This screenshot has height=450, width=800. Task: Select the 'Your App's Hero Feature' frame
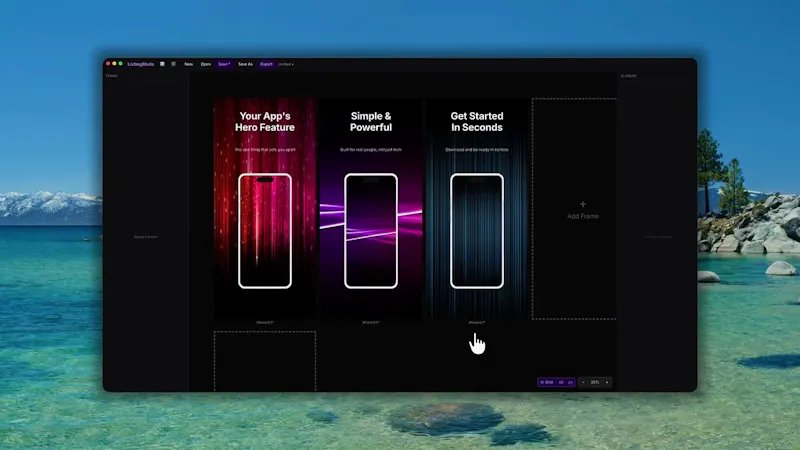[265, 209]
